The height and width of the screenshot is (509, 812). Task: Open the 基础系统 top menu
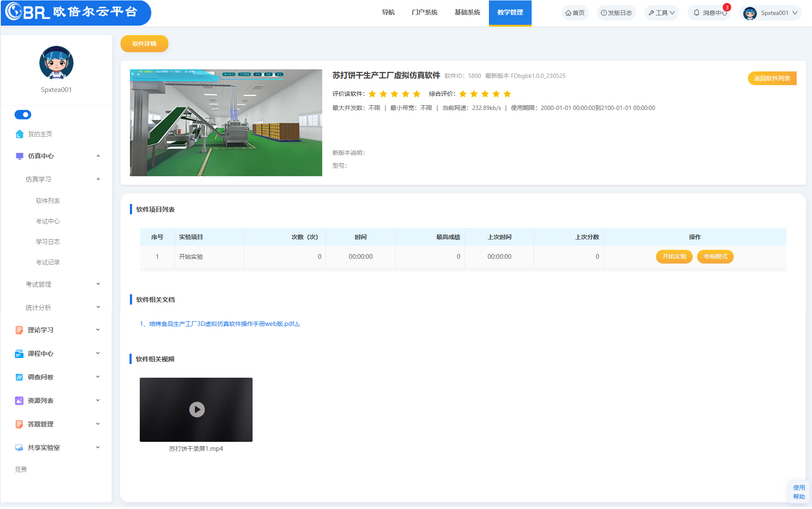pyautogui.click(x=467, y=12)
